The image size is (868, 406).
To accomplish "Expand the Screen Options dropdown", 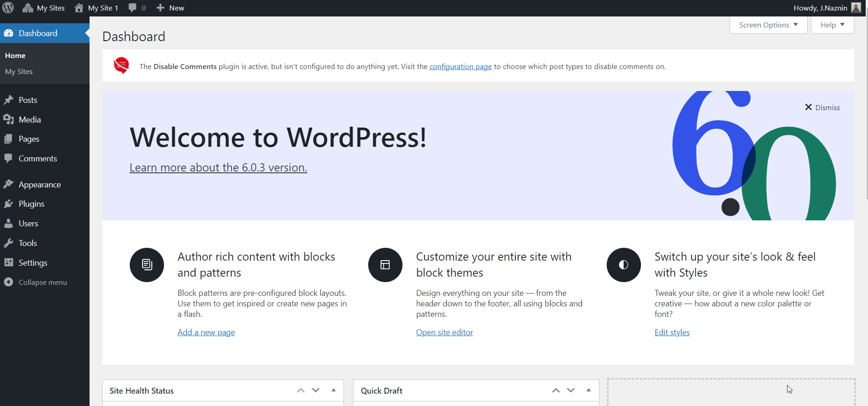I will coord(768,25).
